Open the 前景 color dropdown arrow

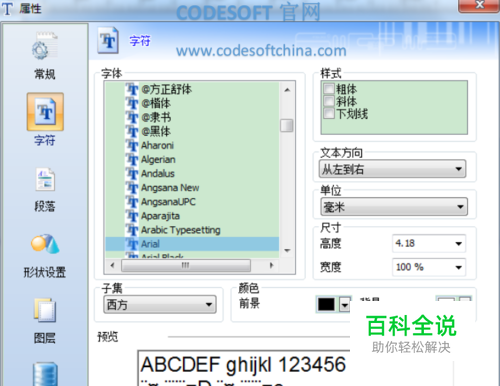click(345, 304)
